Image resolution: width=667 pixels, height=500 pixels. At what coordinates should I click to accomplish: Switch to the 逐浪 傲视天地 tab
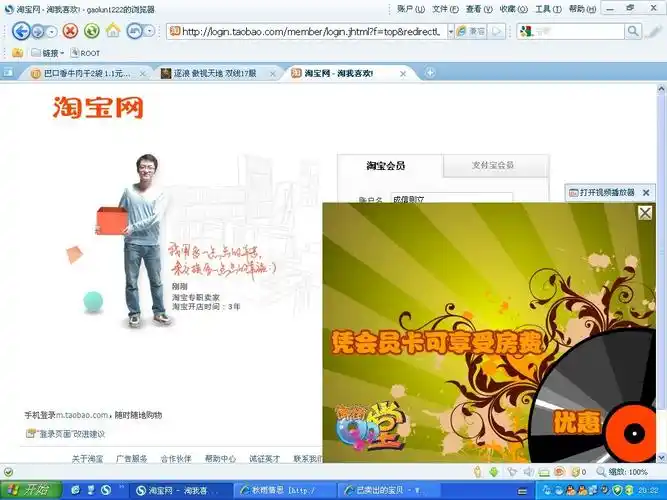click(x=215, y=74)
